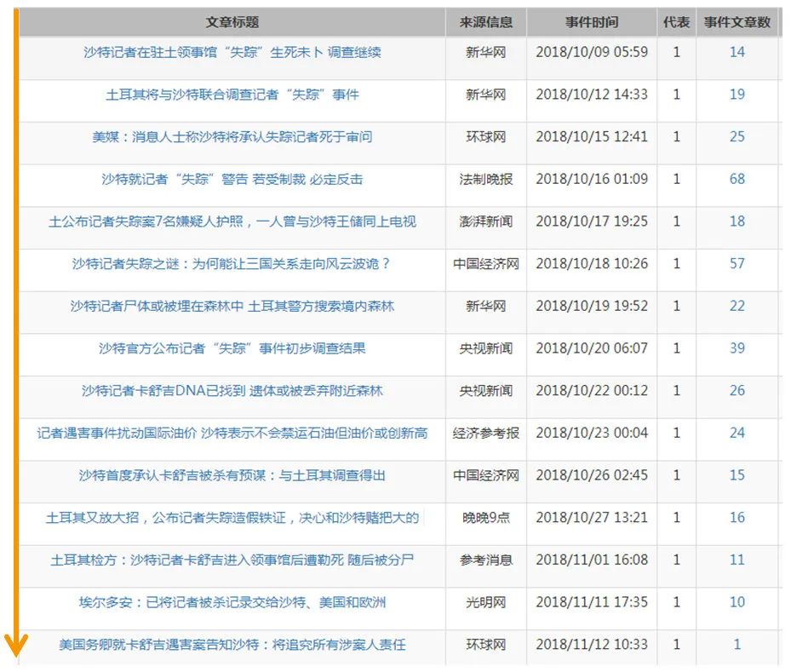Click the 来源信息 column header
Screen dimensions: 791x672
point(486,22)
